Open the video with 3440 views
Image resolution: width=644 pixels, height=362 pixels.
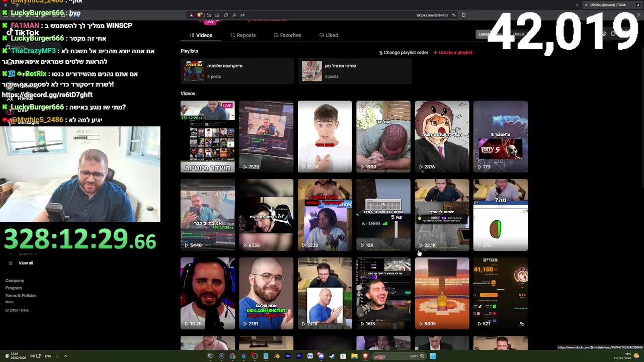(x=207, y=215)
